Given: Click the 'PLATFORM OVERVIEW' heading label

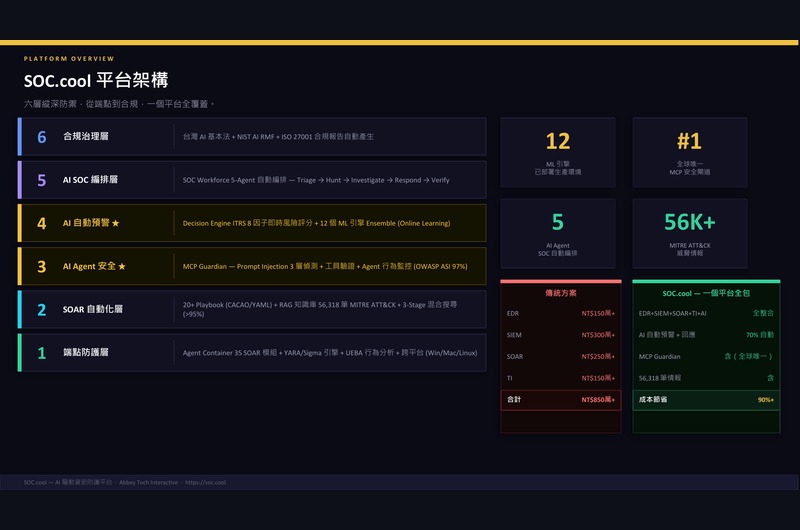Looking at the screenshot, I should pos(69,59).
